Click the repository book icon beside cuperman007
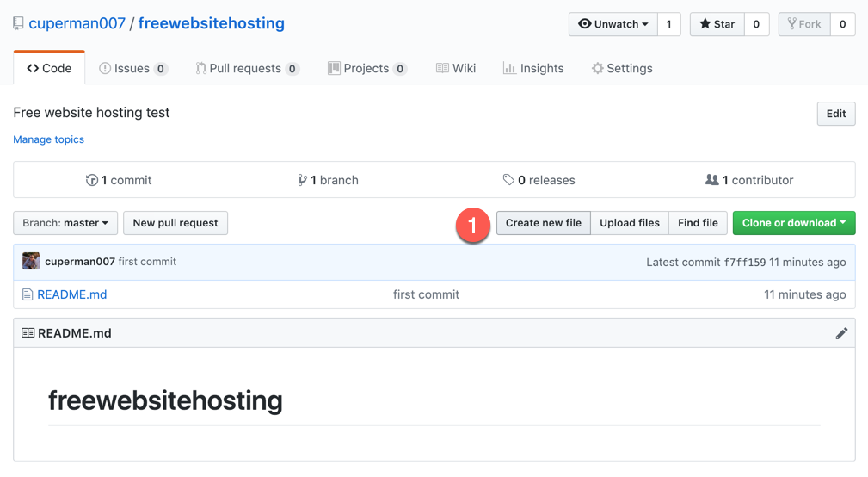Screen dimensions: 868x477 tap(18, 23)
